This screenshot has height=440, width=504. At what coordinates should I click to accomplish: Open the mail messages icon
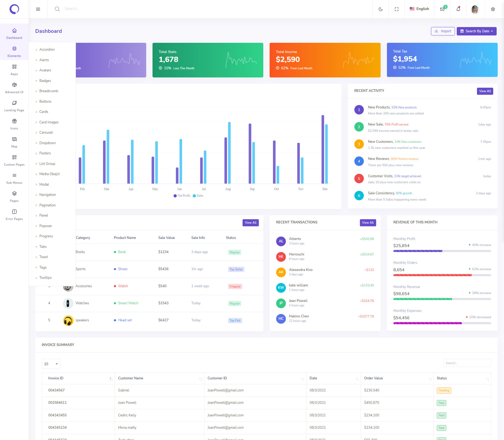click(442, 9)
